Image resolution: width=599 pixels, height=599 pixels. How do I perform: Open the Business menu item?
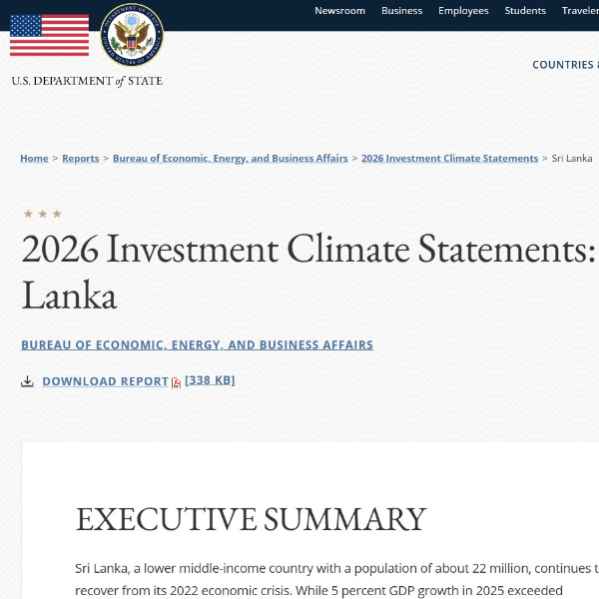pyautogui.click(x=402, y=11)
